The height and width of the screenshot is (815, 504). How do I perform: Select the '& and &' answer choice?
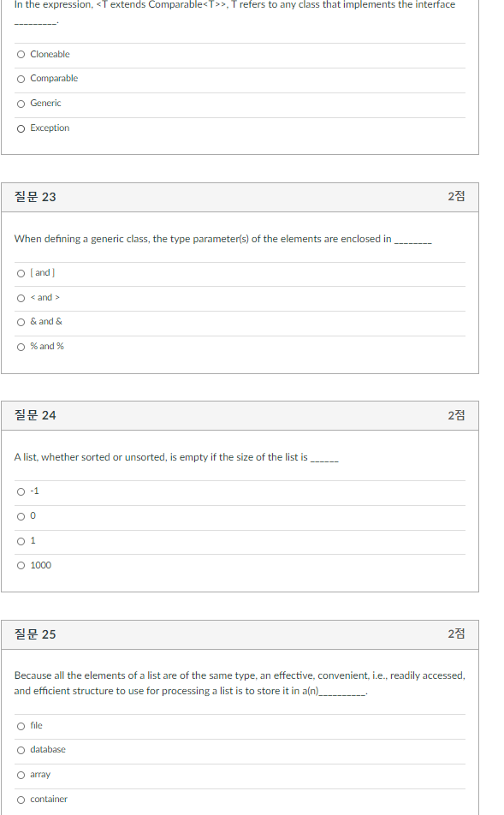[x=21, y=321]
